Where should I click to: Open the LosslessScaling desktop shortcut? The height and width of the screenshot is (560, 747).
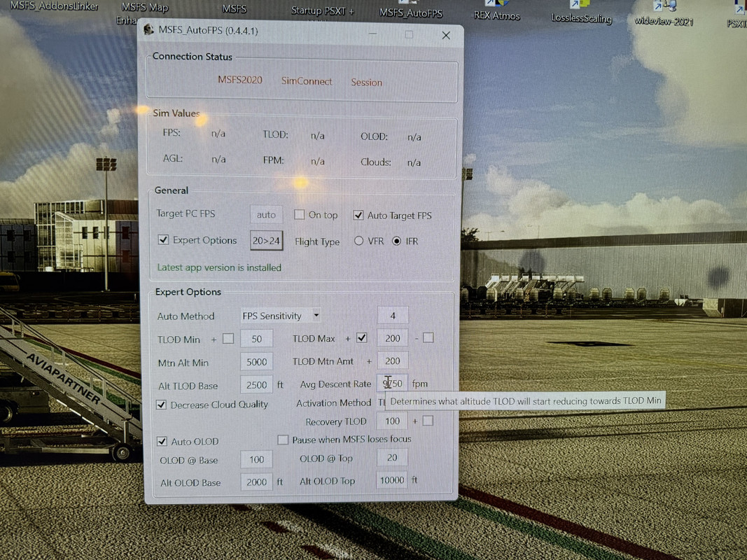[x=581, y=13]
